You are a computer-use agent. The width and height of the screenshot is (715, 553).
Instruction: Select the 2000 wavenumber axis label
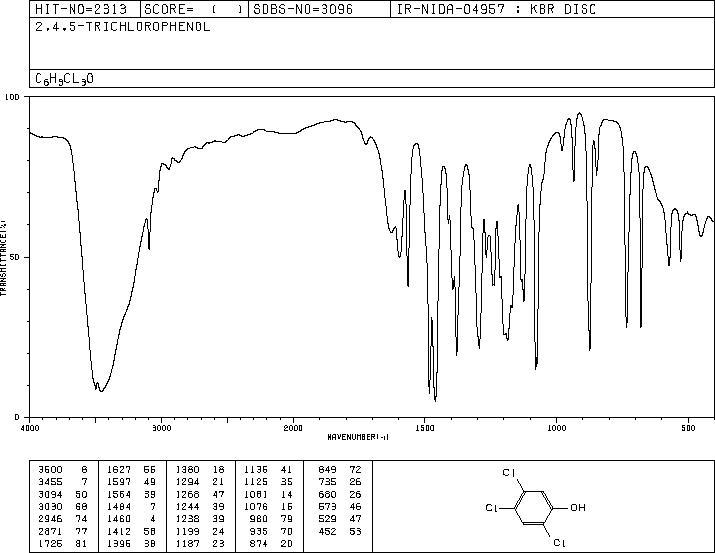(x=293, y=428)
